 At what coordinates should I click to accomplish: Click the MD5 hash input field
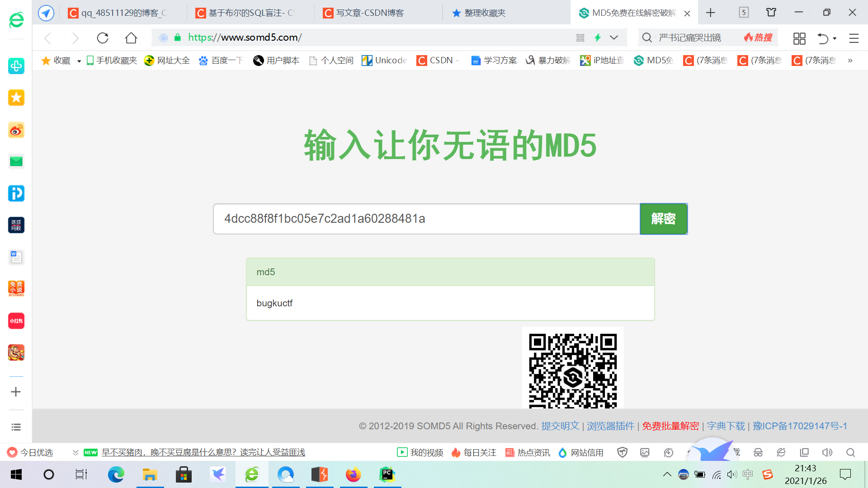point(426,219)
